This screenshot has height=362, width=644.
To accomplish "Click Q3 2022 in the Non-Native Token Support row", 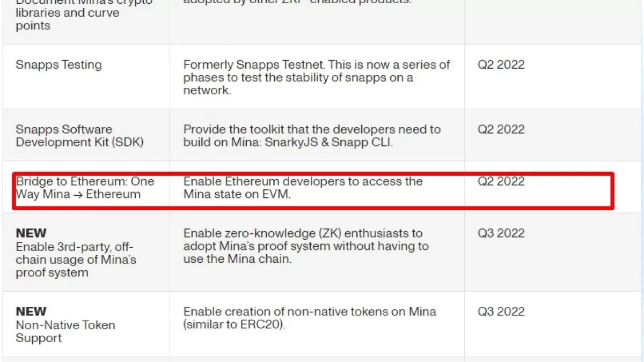I will (x=501, y=312).
